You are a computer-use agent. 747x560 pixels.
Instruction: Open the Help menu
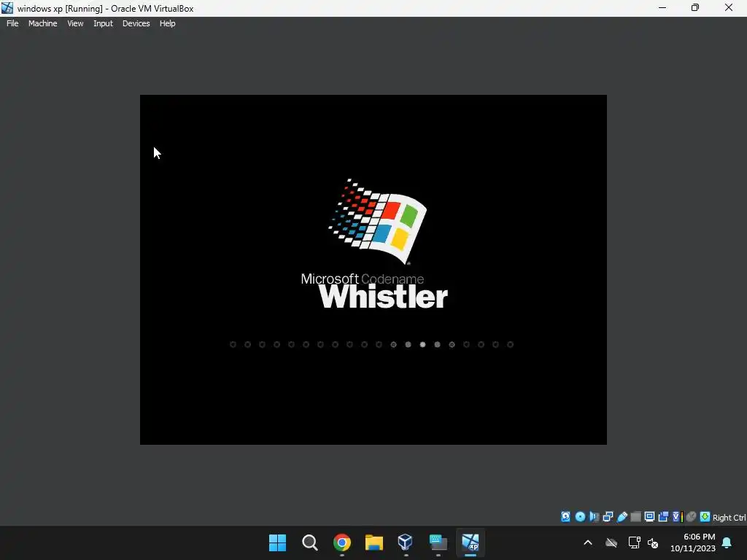(167, 23)
